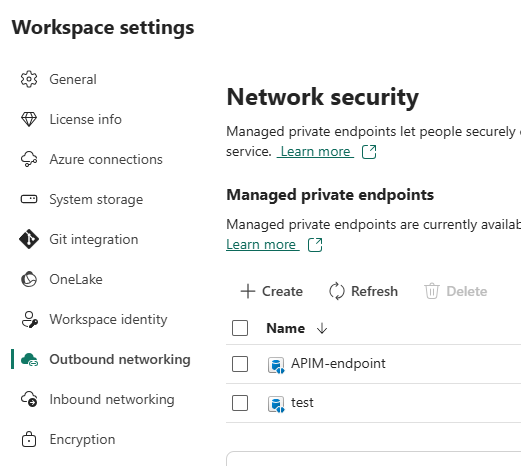
Task: Click the Outbound networking cloud icon
Action: click(x=29, y=359)
